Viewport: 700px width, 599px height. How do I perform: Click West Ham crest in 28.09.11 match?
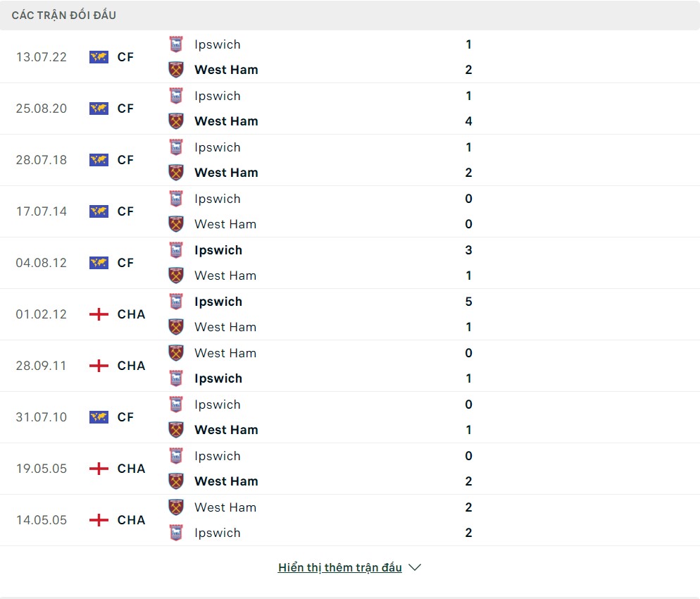176,353
